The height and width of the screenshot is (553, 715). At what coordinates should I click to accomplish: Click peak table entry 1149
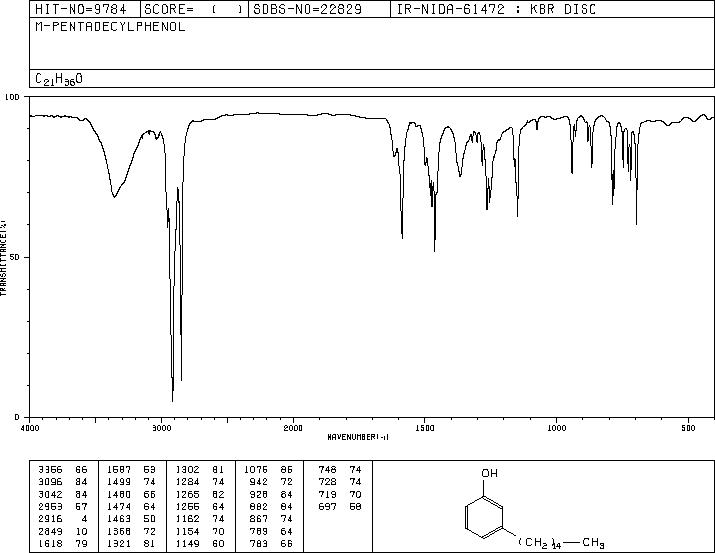point(187,543)
